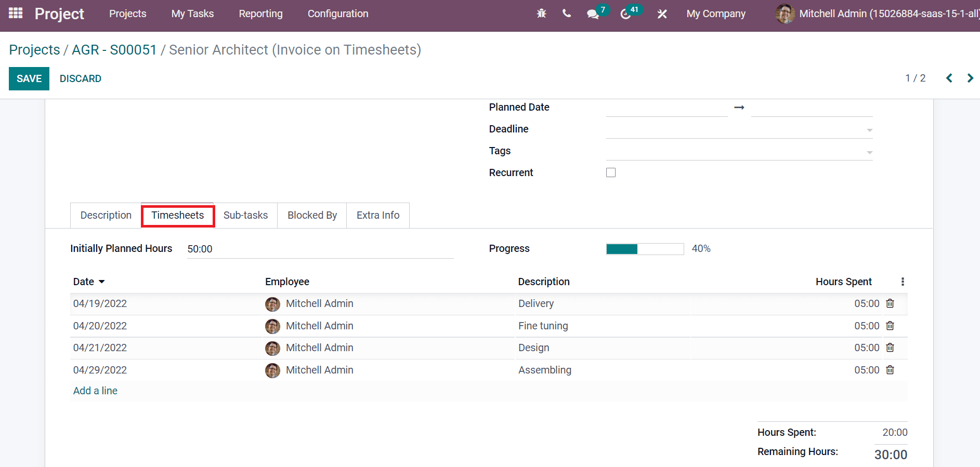Click hours 05:00 in Delivery row
Image resolution: width=980 pixels, height=467 pixels.
point(867,303)
